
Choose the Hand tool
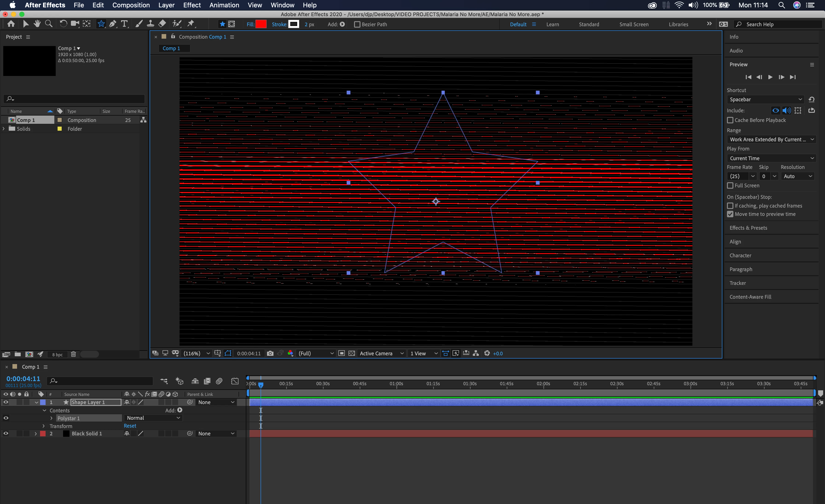[37, 24]
